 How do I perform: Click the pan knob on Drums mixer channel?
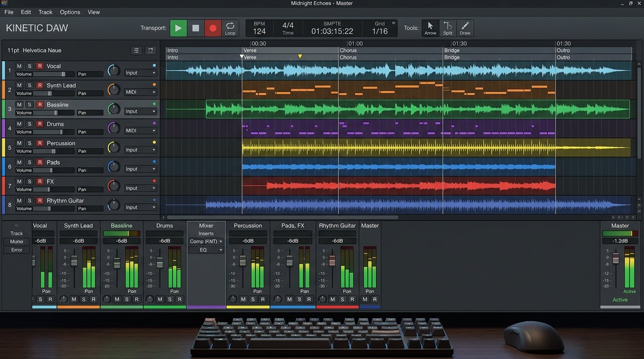150,299
